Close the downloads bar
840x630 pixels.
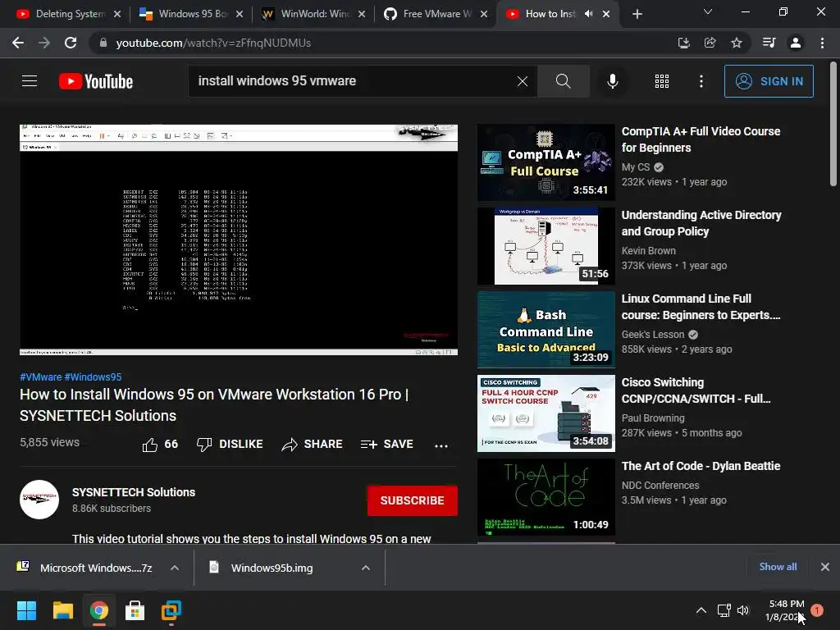point(825,567)
